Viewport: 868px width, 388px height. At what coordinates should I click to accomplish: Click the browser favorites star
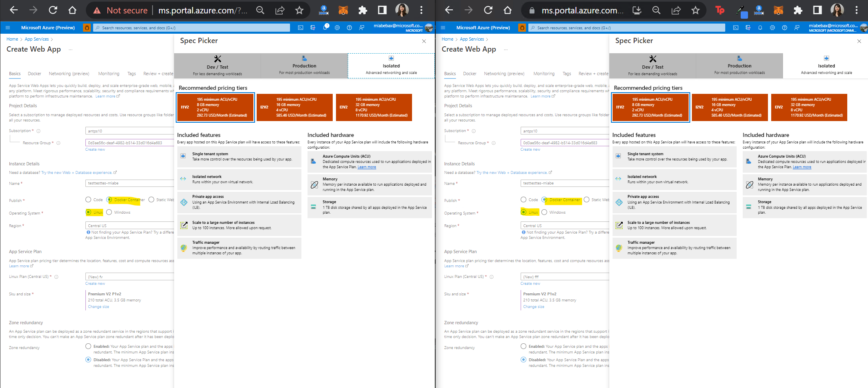[300, 10]
